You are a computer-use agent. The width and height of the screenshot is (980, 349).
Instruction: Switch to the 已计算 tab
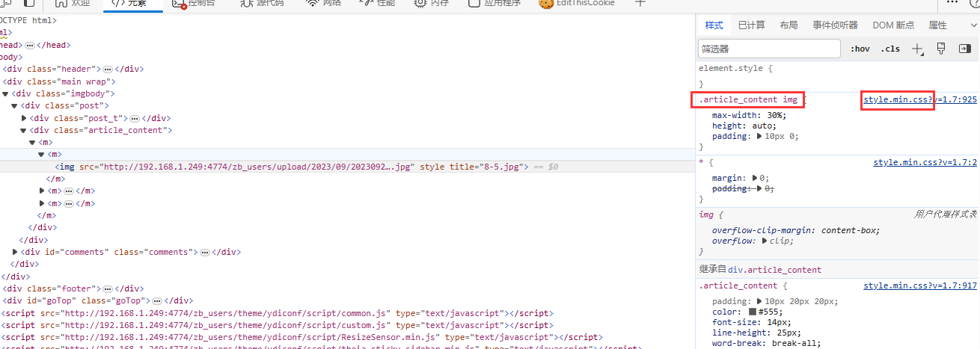coord(752,25)
